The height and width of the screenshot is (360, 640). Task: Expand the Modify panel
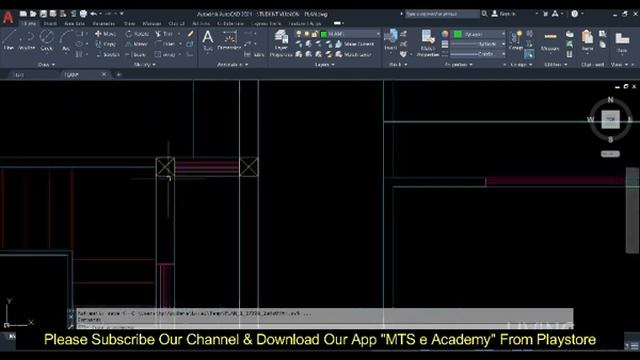[144, 64]
